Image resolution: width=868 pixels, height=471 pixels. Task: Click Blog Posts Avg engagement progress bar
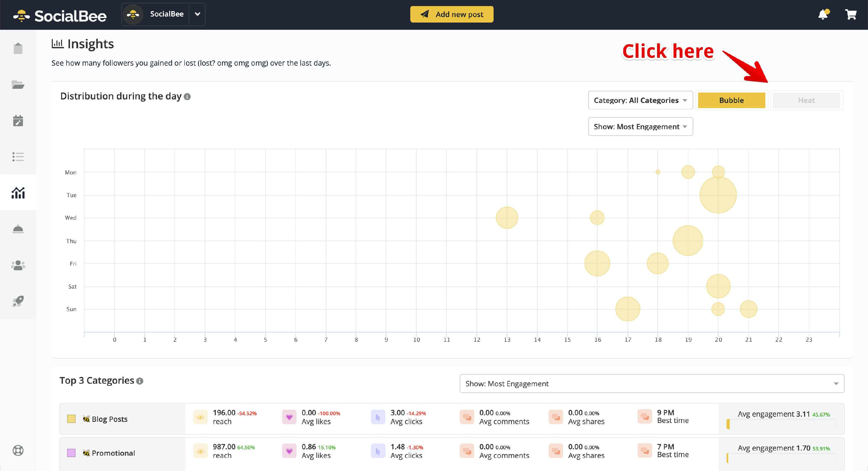point(781,424)
